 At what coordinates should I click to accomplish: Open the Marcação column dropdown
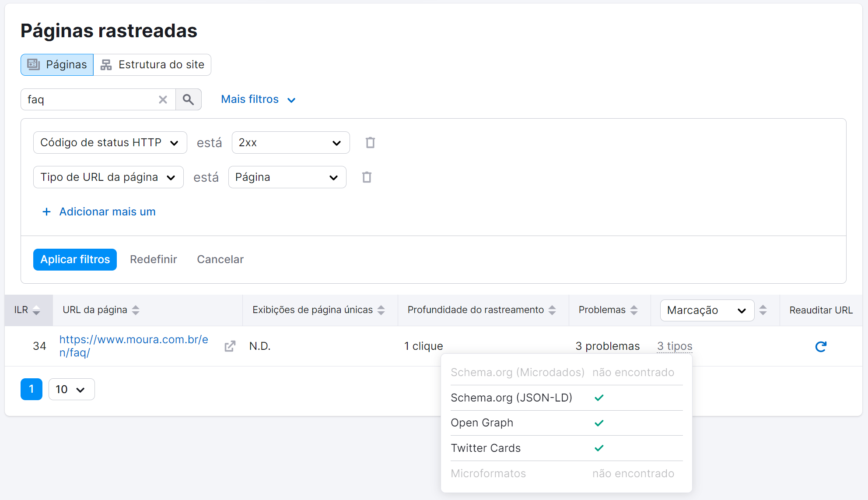pyautogui.click(x=707, y=310)
